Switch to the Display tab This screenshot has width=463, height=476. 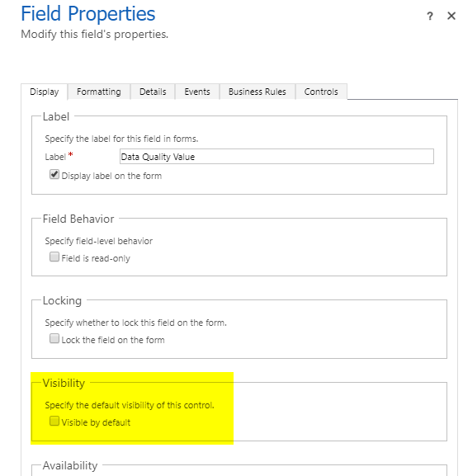click(x=45, y=92)
